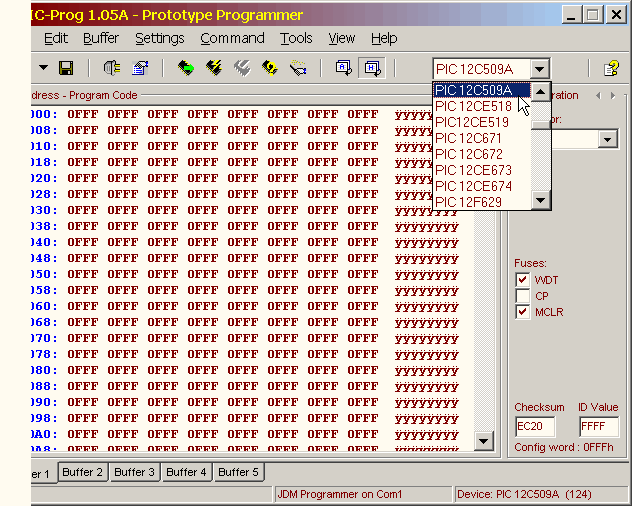Click the Verify chip toolbar icon
Screen dimensions: 632x506
point(270,68)
